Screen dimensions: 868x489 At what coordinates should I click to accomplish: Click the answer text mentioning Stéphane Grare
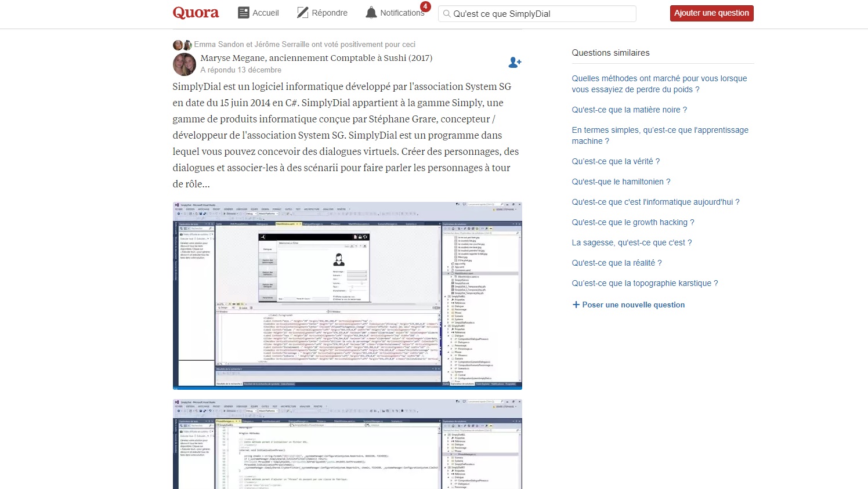click(346, 135)
